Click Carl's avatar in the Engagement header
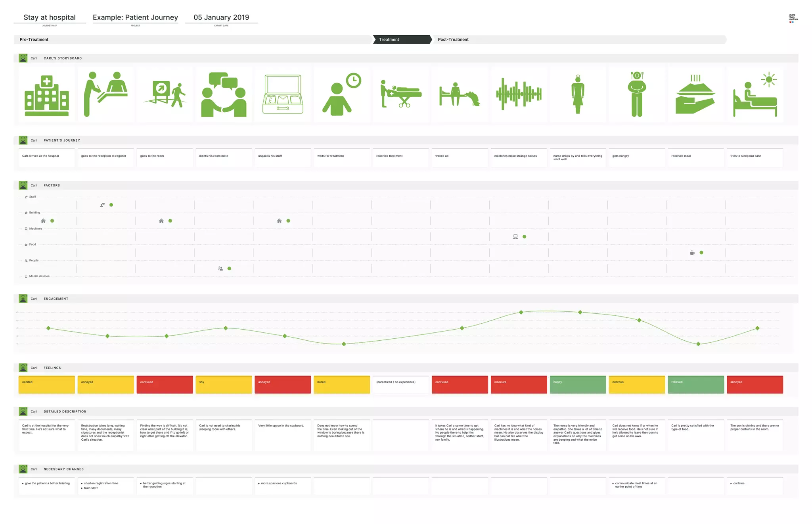The height and width of the screenshot is (524, 812). (x=23, y=299)
